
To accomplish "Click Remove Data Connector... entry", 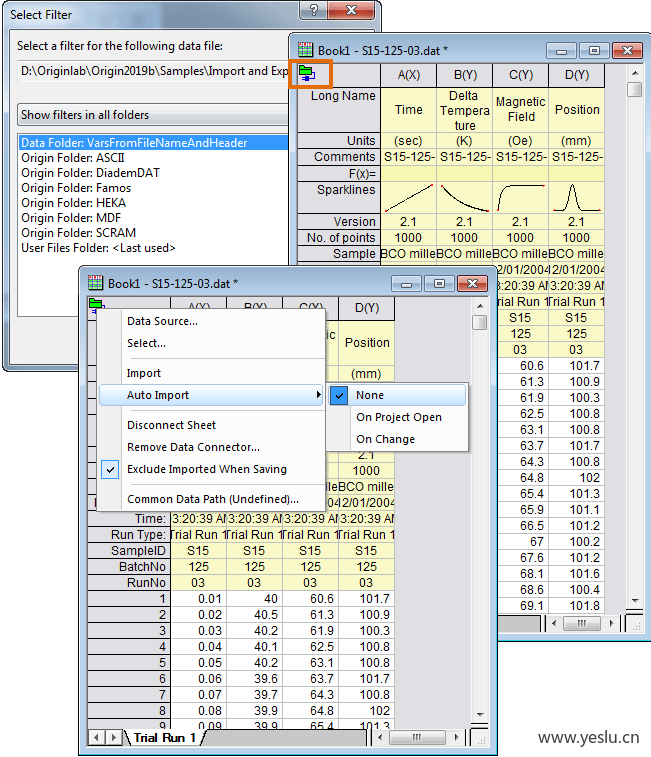I will [x=193, y=448].
